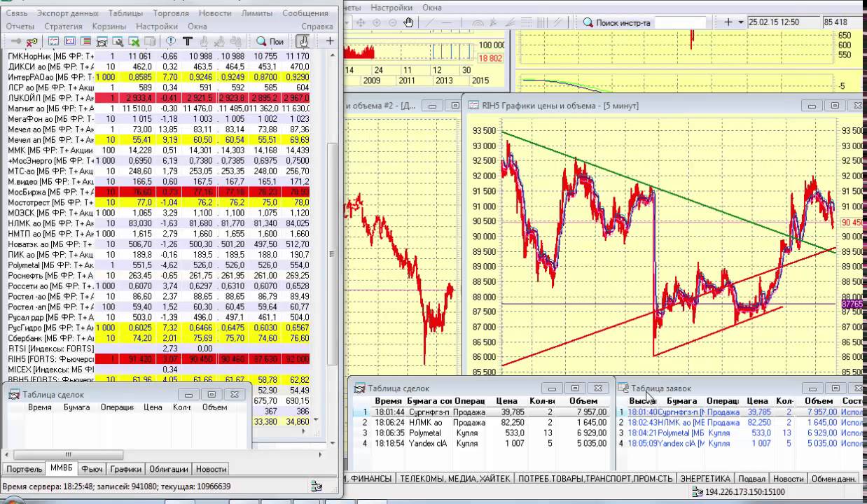Image resolution: width=867 pixels, height=504 pixels.
Task: Select the 'Сургнфгз-п' deal row at 18:01:44
Action: pos(482,412)
